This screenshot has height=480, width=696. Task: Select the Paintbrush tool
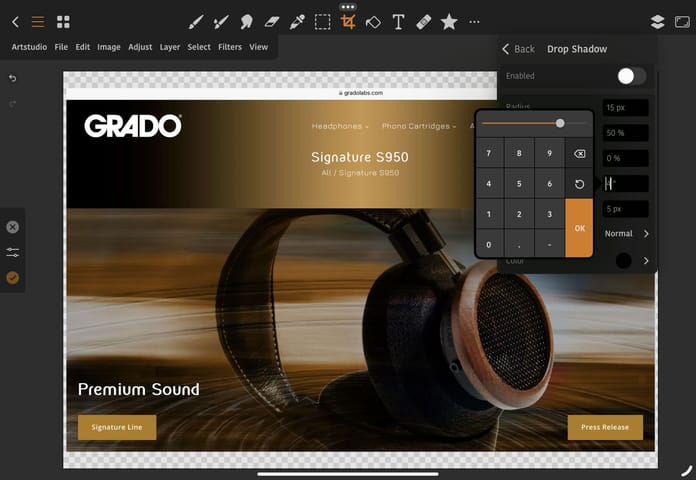pyautogui.click(x=195, y=22)
